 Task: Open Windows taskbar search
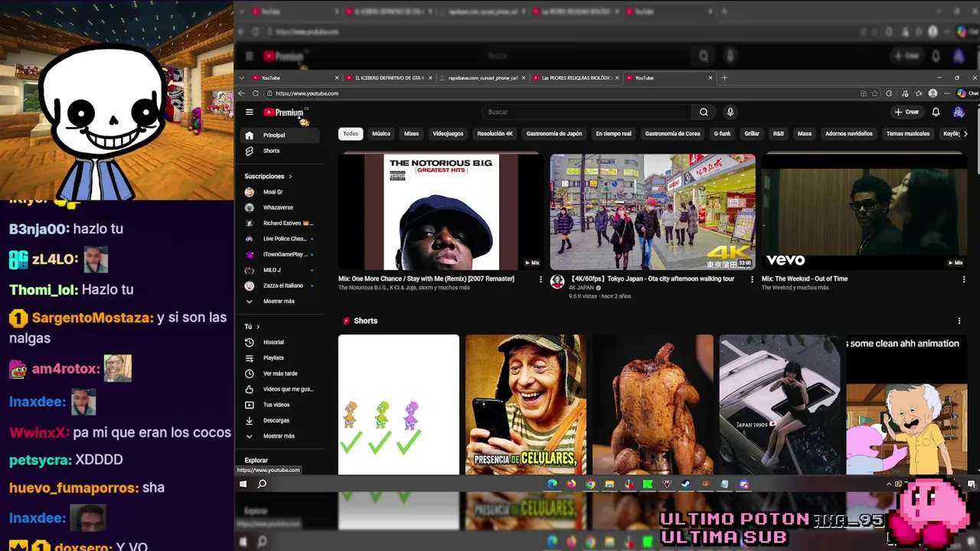[262, 484]
